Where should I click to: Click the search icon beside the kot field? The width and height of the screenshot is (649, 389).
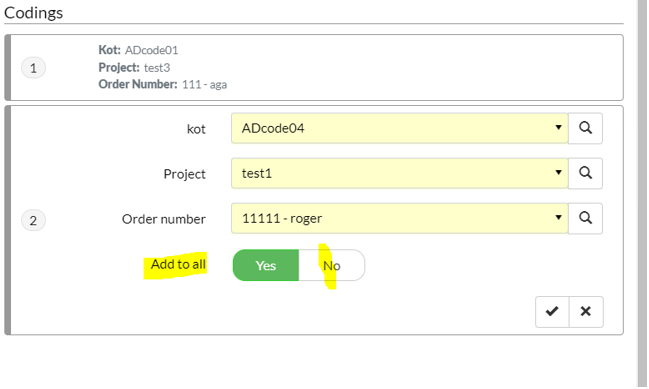pos(585,128)
